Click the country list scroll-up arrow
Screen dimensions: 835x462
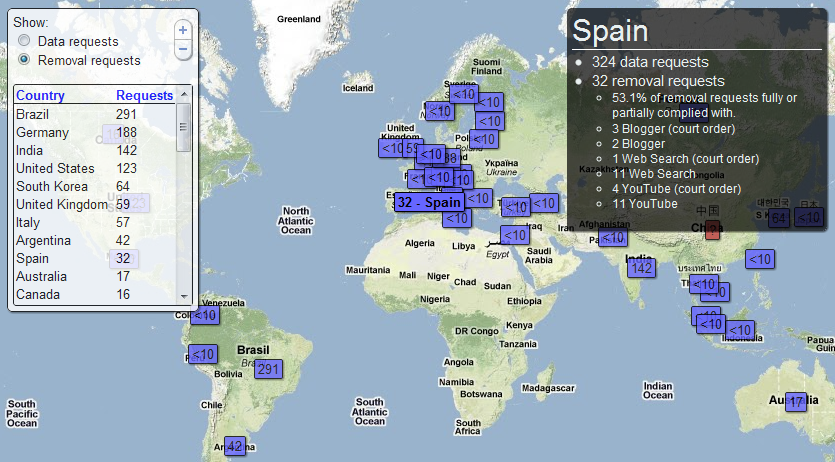click(184, 94)
